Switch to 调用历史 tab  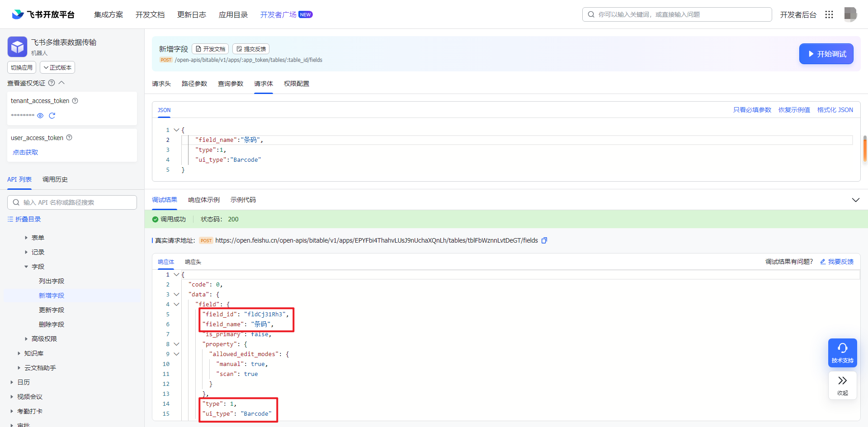[x=55, y=179]
